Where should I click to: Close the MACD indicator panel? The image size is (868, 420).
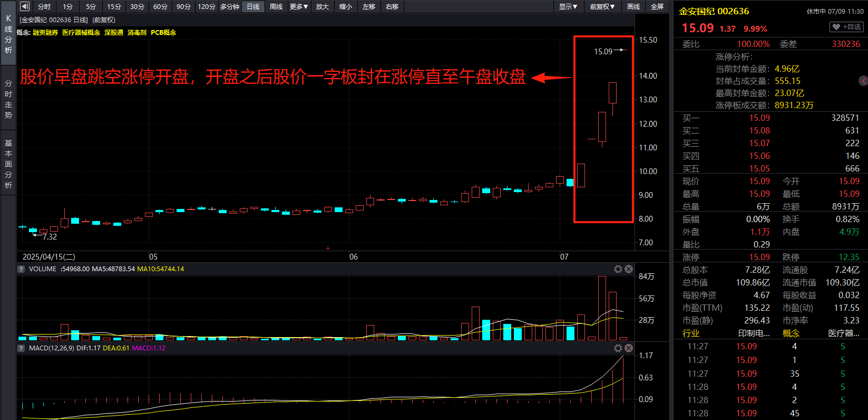click(629, 348)
